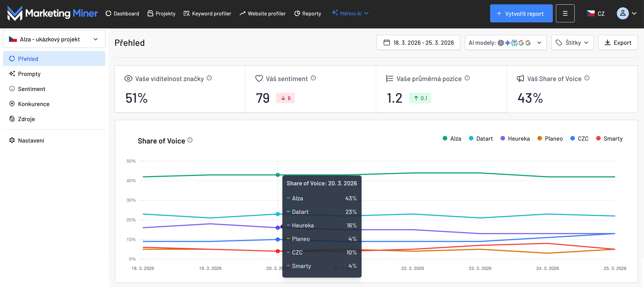
Task: Click info icon next to Share of Voice chart title
Action: click(190, 140)
